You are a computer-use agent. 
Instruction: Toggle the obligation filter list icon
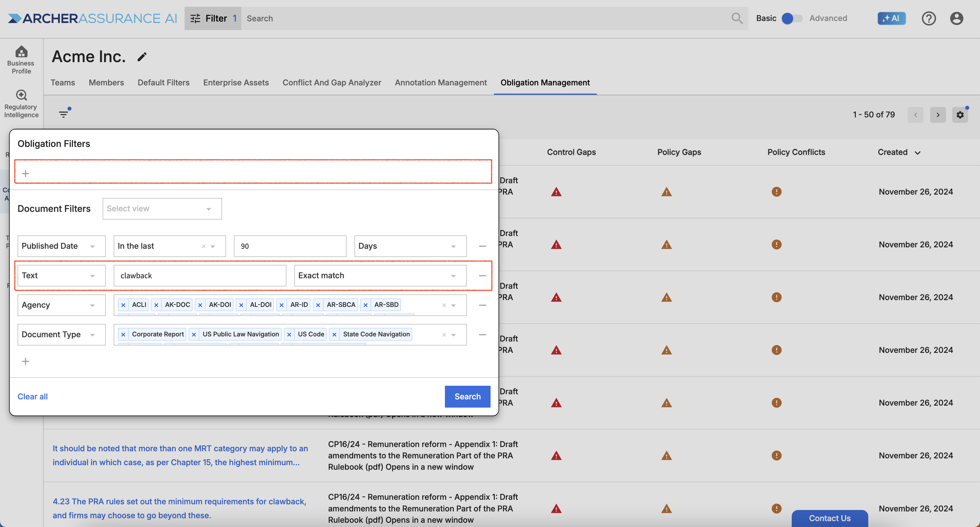(x=64, y=114)
